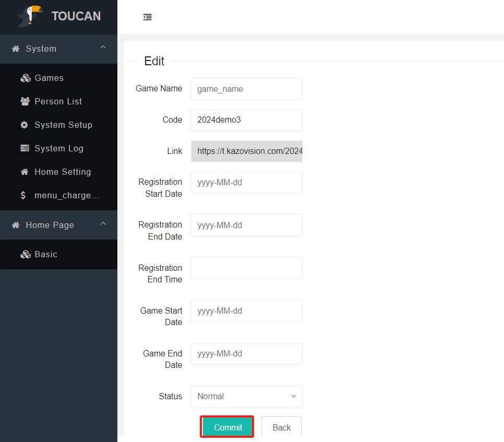Open Registration Start Date picker field
The height and width of the screenshot is (442, 504).
click(246, 183)
